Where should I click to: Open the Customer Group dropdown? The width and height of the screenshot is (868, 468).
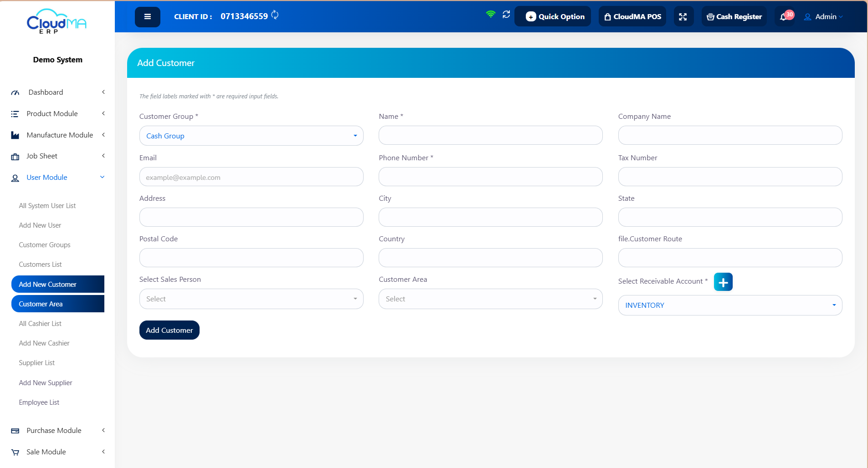pos(252,136)
